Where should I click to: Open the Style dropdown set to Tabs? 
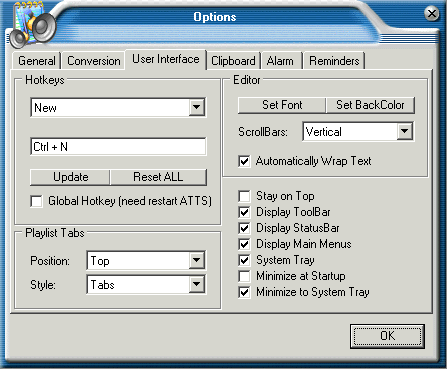(x=197, y=284)
